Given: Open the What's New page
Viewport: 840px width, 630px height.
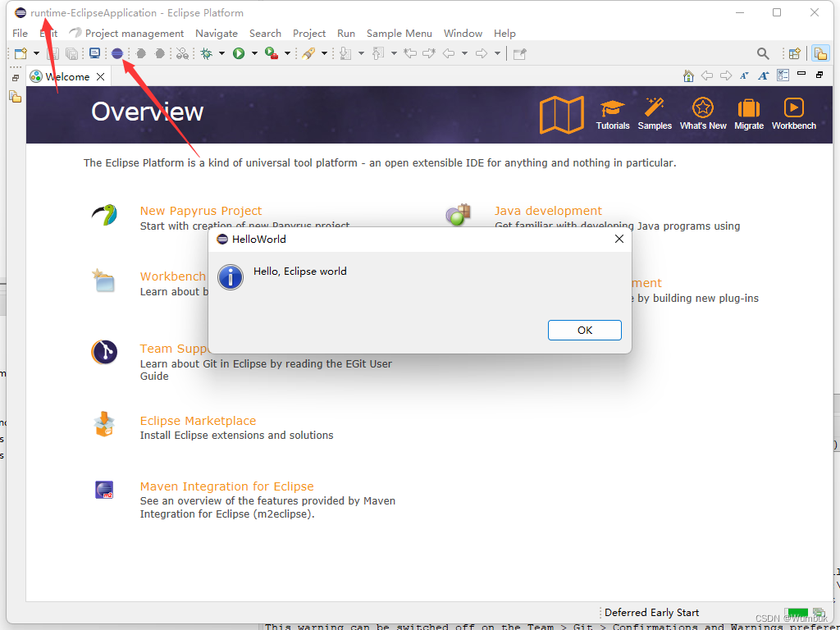Looking at the screenshot, I should click(703, 114).
